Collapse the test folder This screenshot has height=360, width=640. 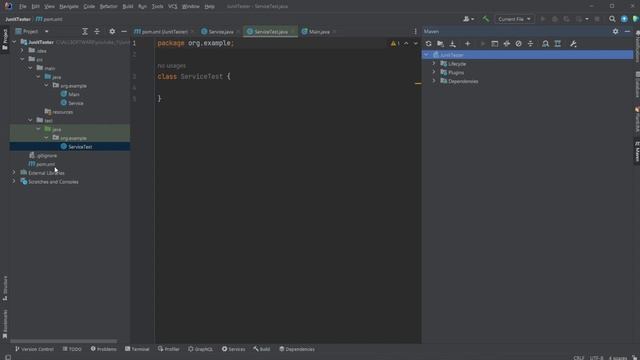(x=30, y=120)
